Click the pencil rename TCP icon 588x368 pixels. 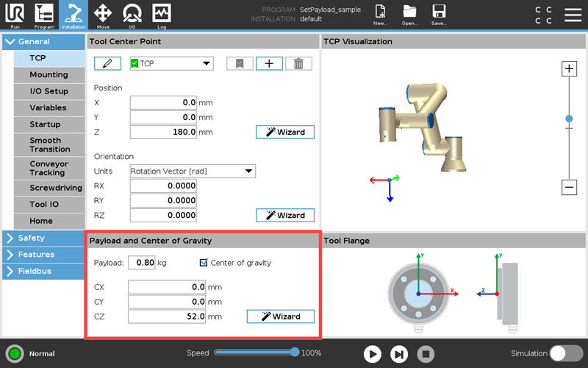107,64
